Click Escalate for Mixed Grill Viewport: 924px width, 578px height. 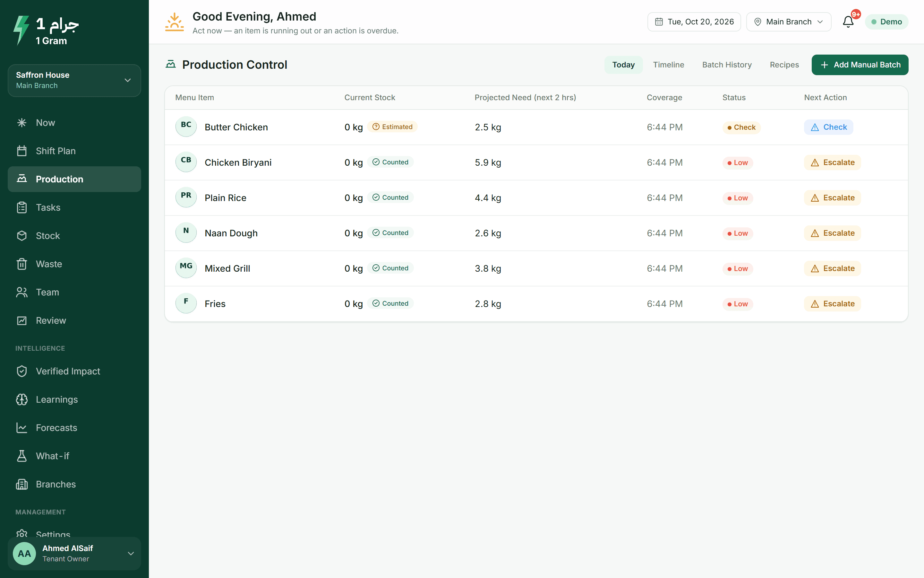pyautogui.click(x=832, y=268)
